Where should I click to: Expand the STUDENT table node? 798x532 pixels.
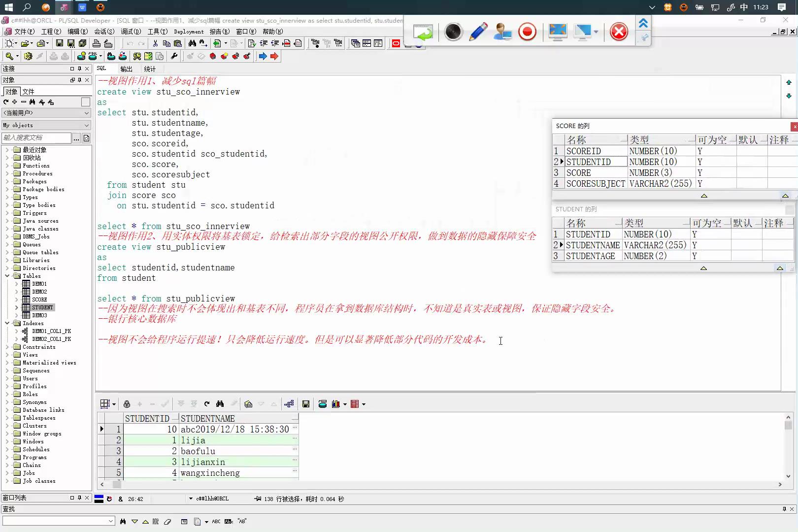coord(16,307)
